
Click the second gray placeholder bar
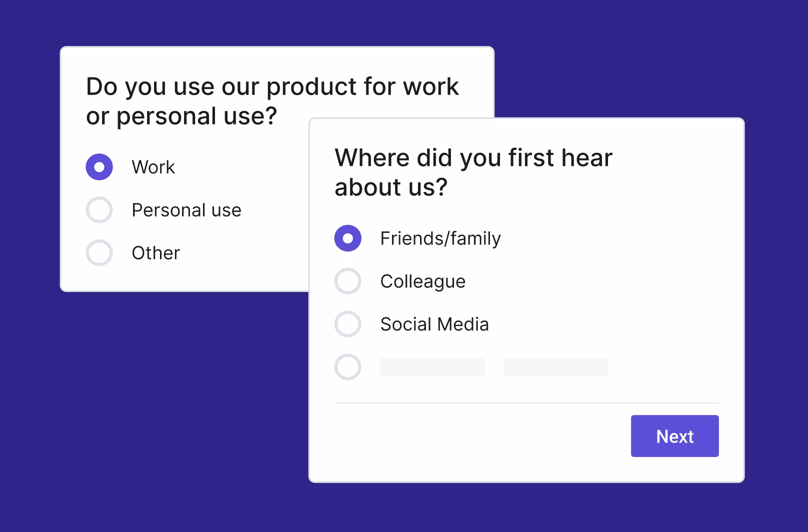555,367
